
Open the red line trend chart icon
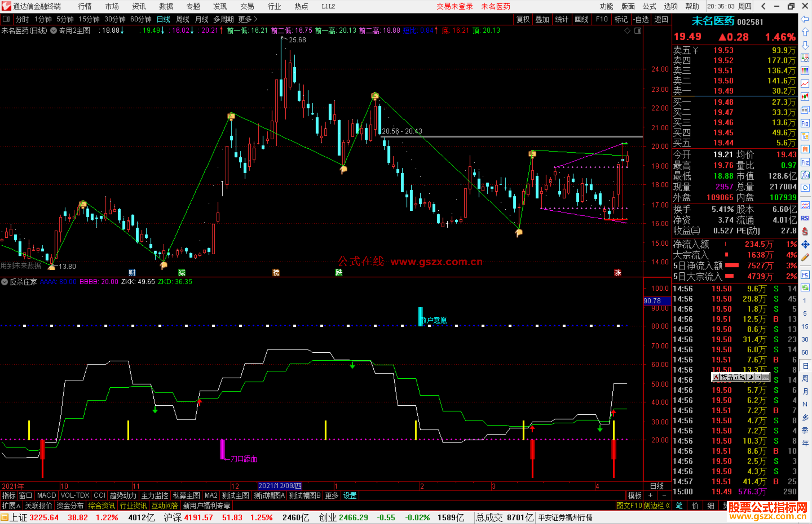point(805,84)
